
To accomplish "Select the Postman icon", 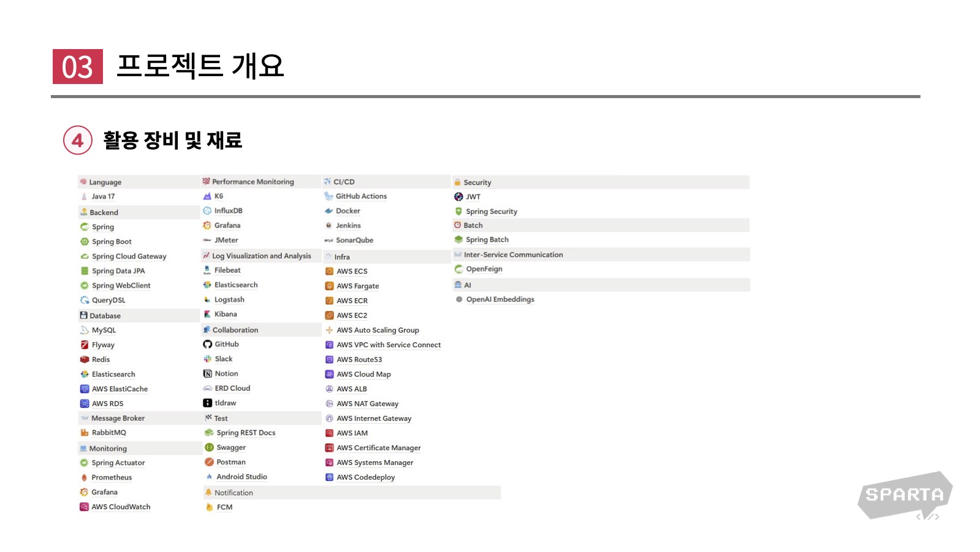I will coord(209,462).
